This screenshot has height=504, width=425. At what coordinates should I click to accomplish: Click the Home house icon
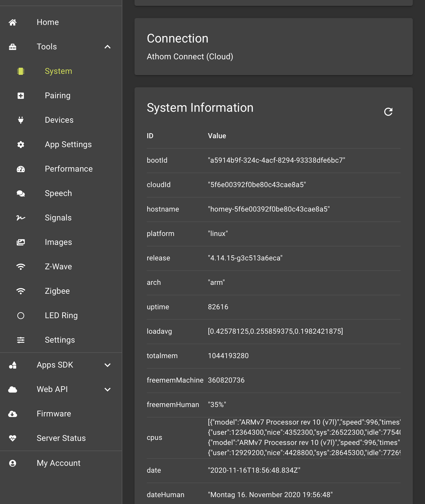tap(13, 22)
